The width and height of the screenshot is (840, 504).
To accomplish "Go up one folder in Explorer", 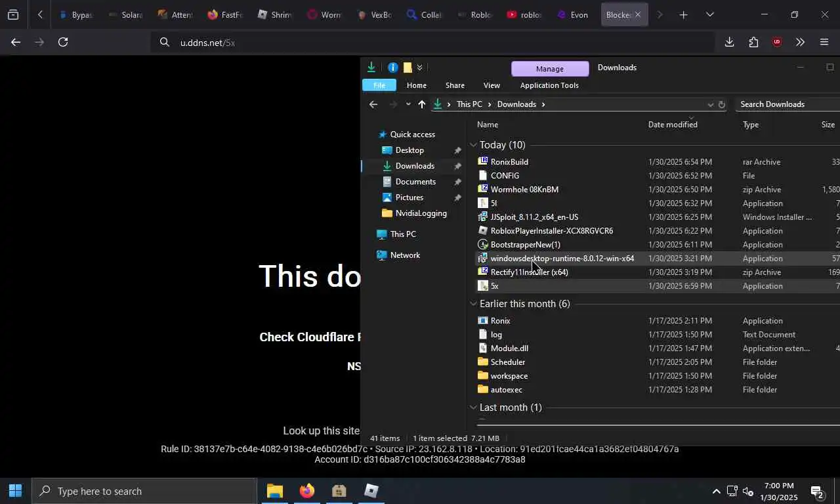I will [x=421, y=104].
